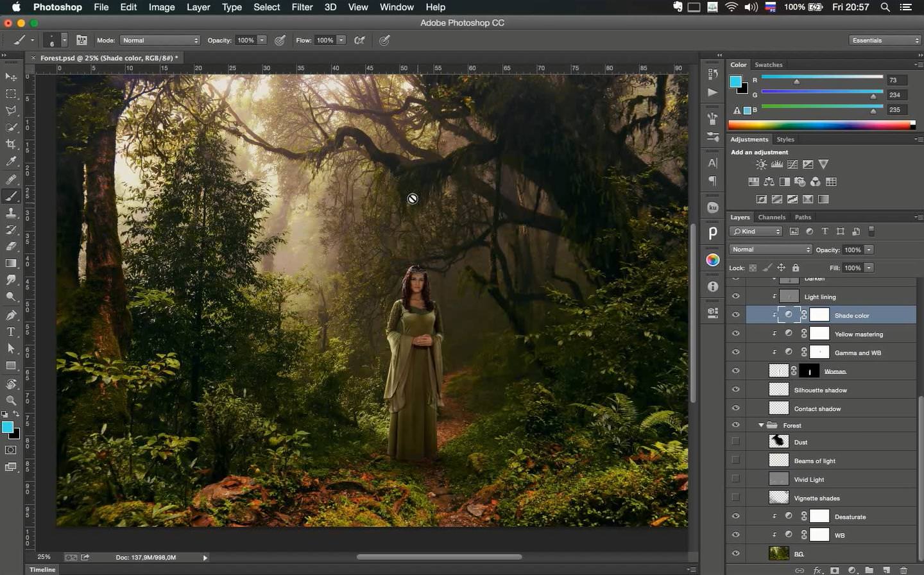The image size is (924, 575).
Task: Open the Window menu
Action: coord(397,7)
